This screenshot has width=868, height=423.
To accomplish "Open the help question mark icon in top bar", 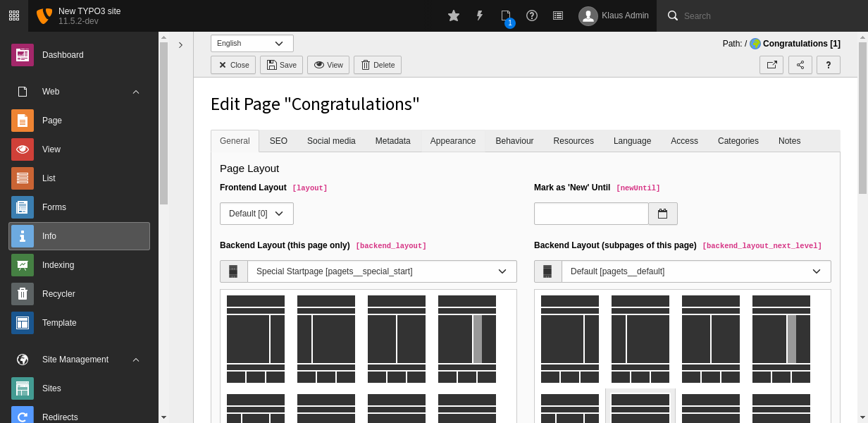I will coord(532,16).
